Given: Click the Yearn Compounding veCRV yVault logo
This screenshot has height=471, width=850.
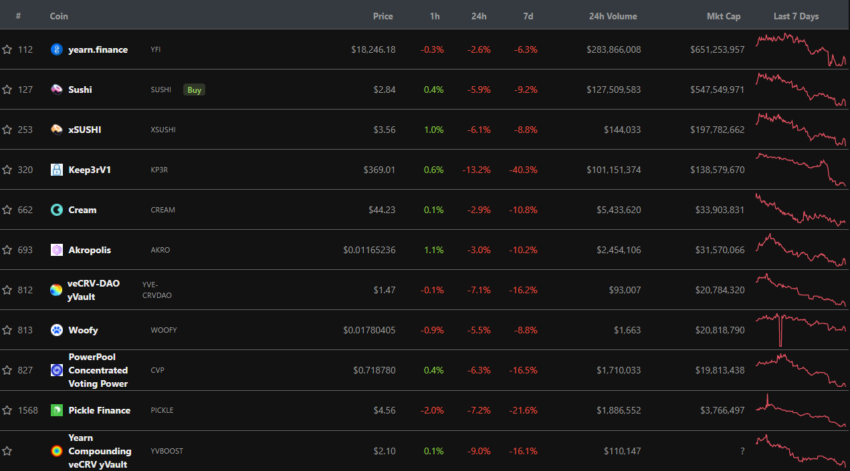Looking at the screenshot, I should [x=56, y=451].
